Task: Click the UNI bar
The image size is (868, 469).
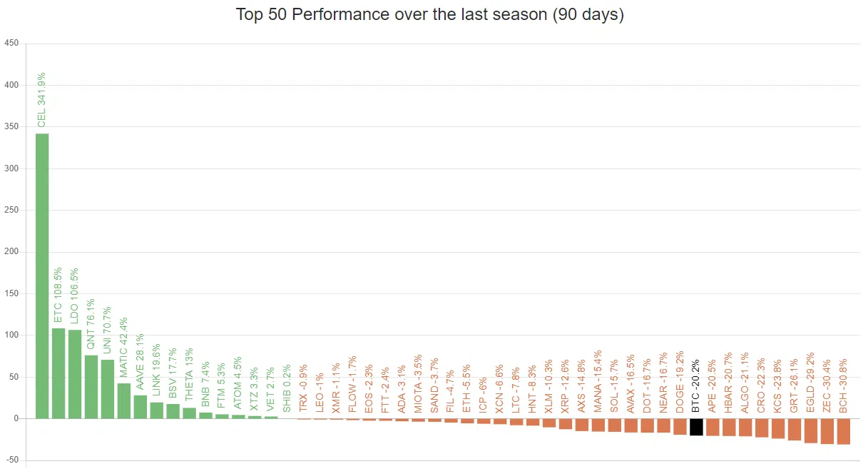Action: [x=108, y=388]
